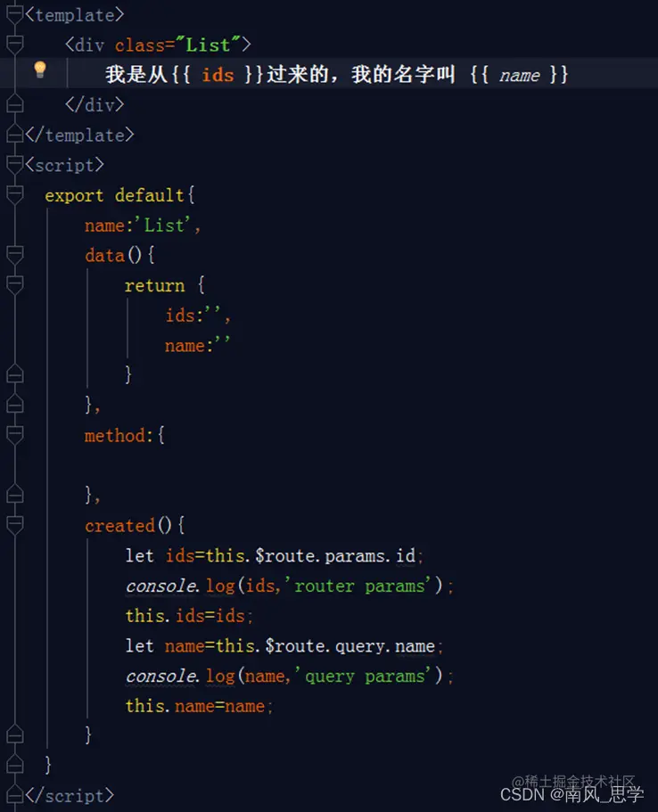658x812 pixels.
Task: Click the 'return' keyword
Action: tap(154, 285)
